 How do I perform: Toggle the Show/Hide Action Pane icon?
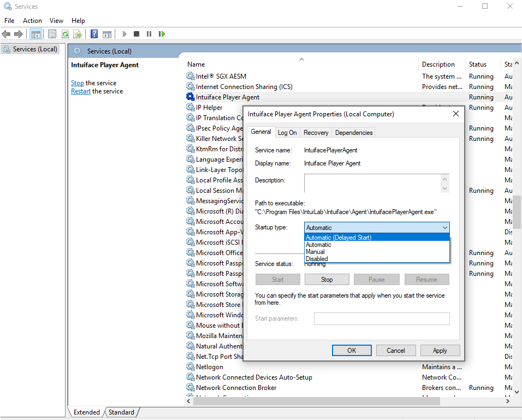tap(107, 34)
